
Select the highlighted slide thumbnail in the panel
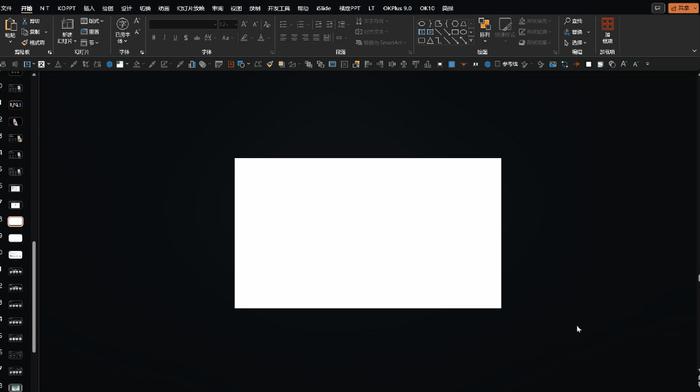pyautogui.click(x=15, y=221)
